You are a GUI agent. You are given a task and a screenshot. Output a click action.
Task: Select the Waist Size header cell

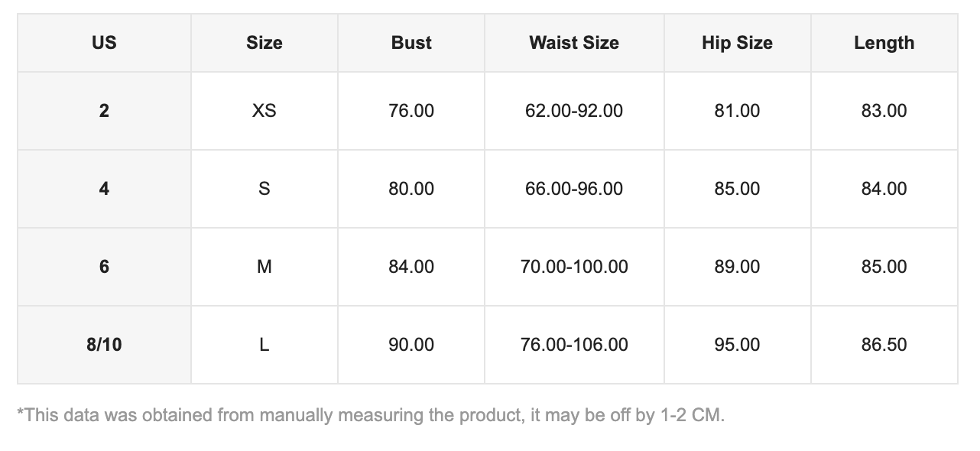click(x=574, y=43)
